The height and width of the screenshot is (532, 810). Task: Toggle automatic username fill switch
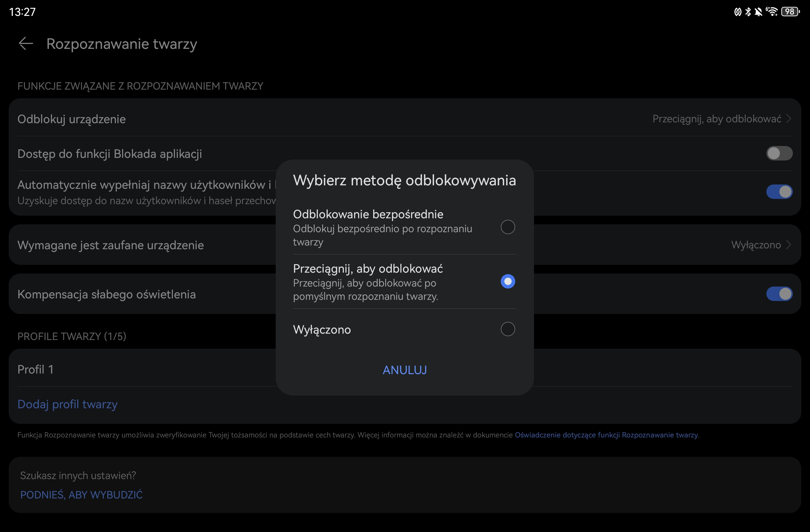pyautogui.click(x=779, y=192)
